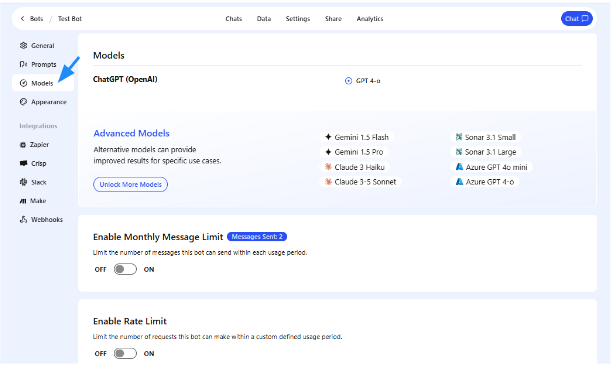Open Prompts in the sidebar
Viewport: 611px width, 365px height.
pos(44,64)
